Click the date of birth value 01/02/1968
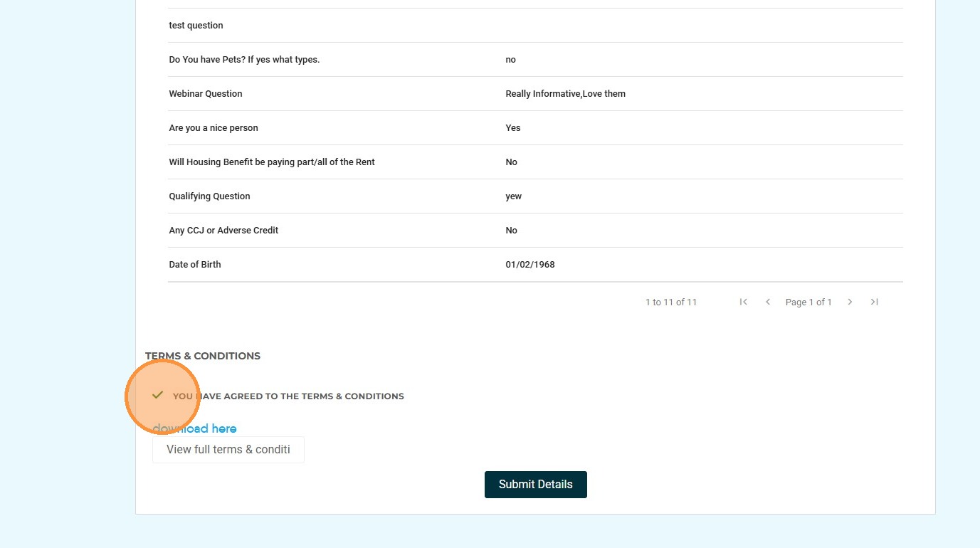 coord(529,265)
